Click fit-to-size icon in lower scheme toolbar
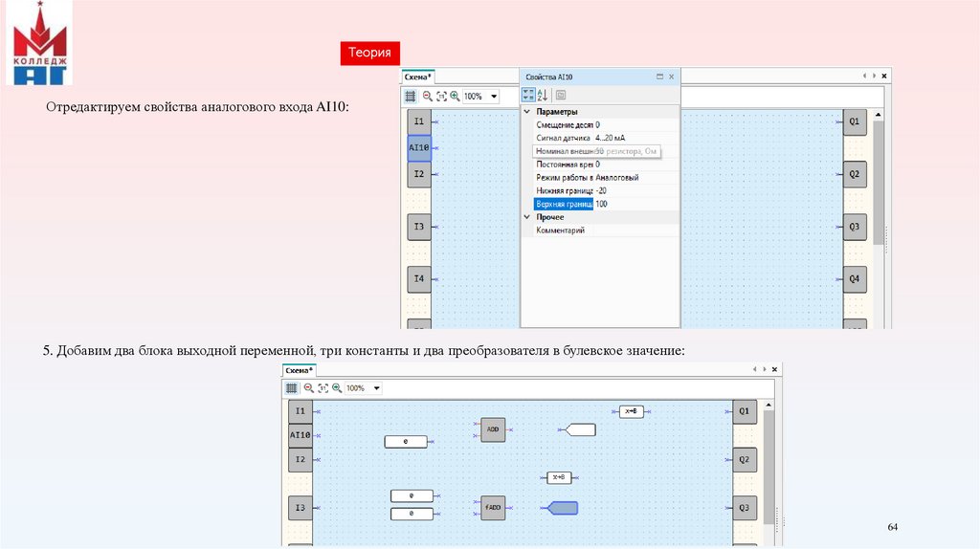This screenshot has width=980, height=549. click(x=323, y=388)
